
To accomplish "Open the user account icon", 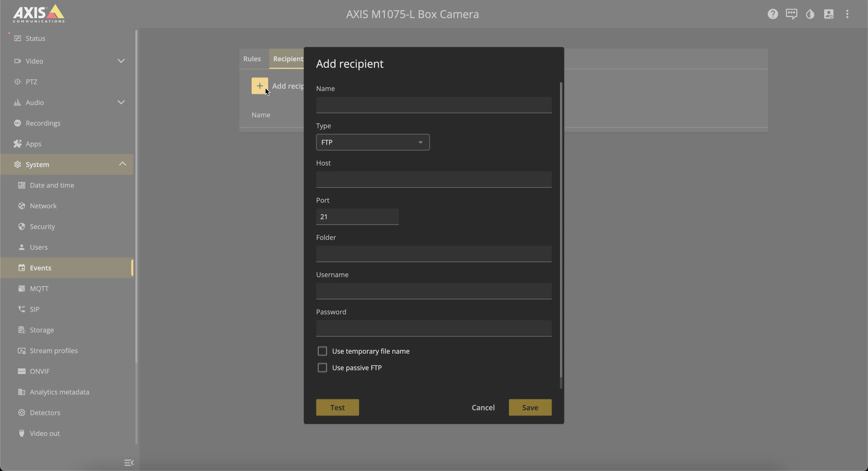I will [828, 14].
